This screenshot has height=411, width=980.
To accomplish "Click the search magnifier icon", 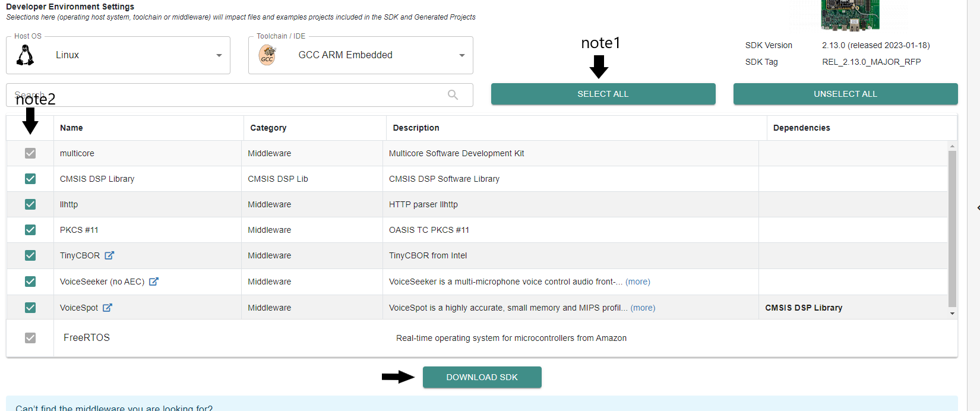I will click(453, 95).
